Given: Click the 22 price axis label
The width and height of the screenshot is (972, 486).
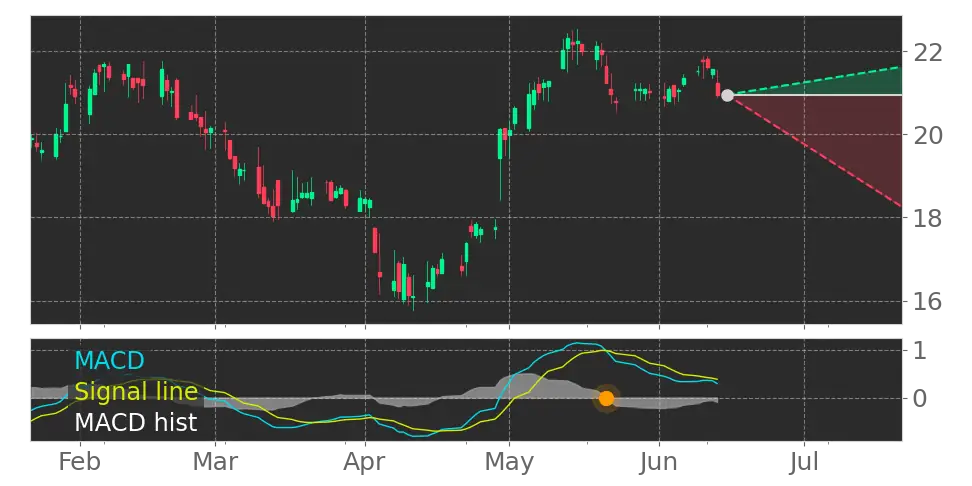Looking at the screenshot, I should click(x=927, y=53).
